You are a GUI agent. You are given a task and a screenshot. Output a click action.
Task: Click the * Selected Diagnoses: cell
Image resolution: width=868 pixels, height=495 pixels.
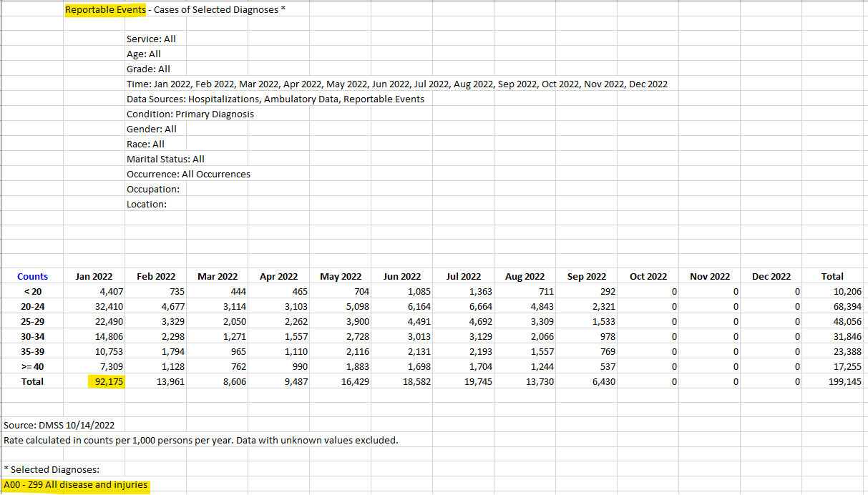[x=52, y=469]
